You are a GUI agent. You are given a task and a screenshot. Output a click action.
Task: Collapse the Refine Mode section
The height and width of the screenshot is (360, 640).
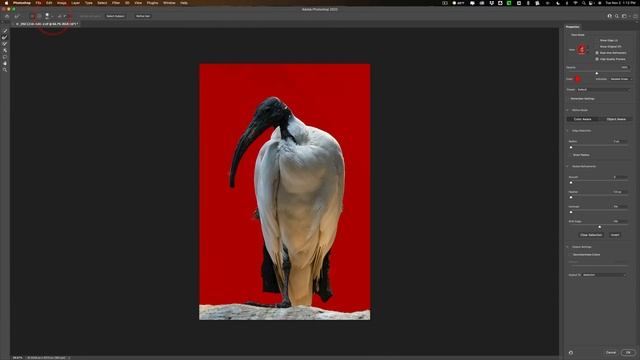coord(567,110)
